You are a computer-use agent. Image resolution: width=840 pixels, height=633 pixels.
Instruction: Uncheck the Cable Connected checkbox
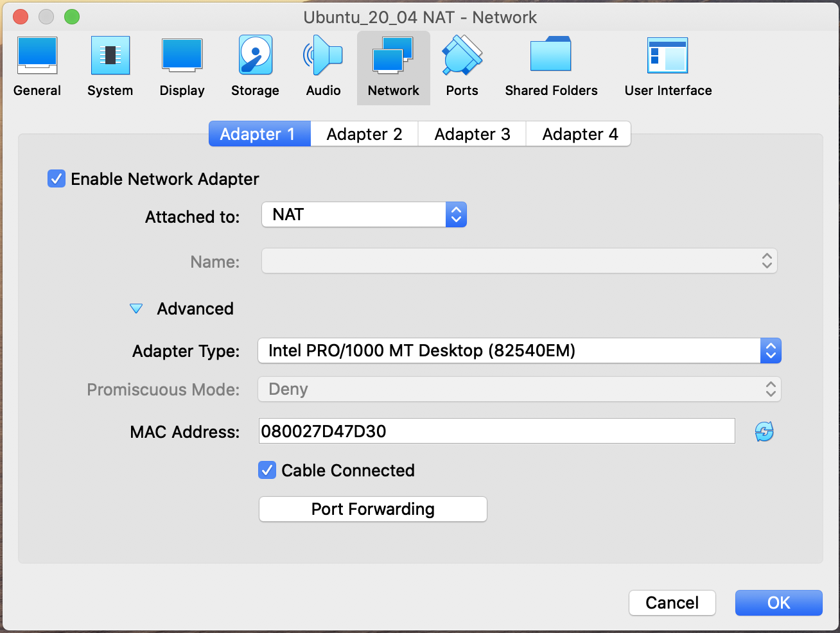[267, 471]
